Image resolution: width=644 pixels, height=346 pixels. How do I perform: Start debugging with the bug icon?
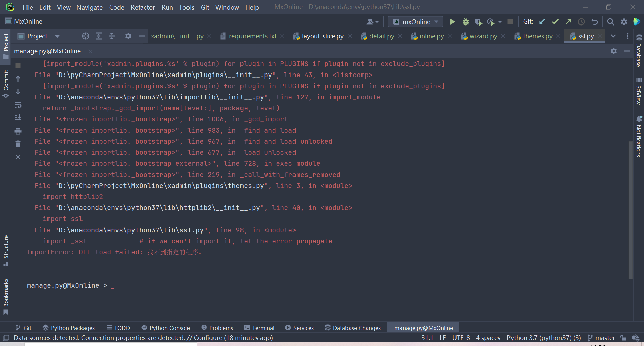pyautogui.click(x=466, y=22)
